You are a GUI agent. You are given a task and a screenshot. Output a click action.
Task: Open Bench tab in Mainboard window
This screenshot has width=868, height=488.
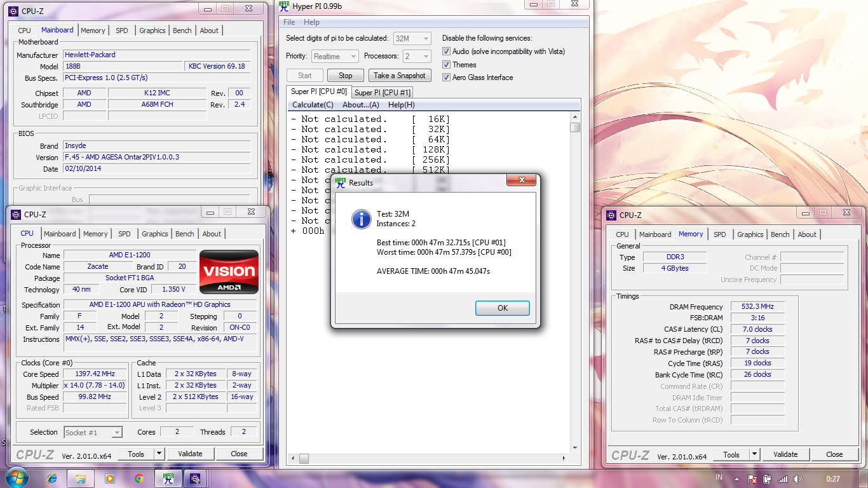coord(182,30)
